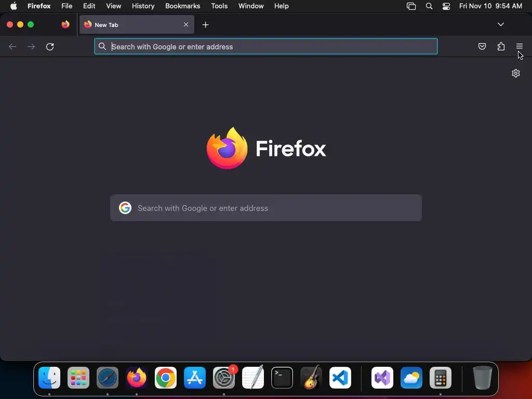Open the Tools menu
532x399 pixels.
click(219, 6)
